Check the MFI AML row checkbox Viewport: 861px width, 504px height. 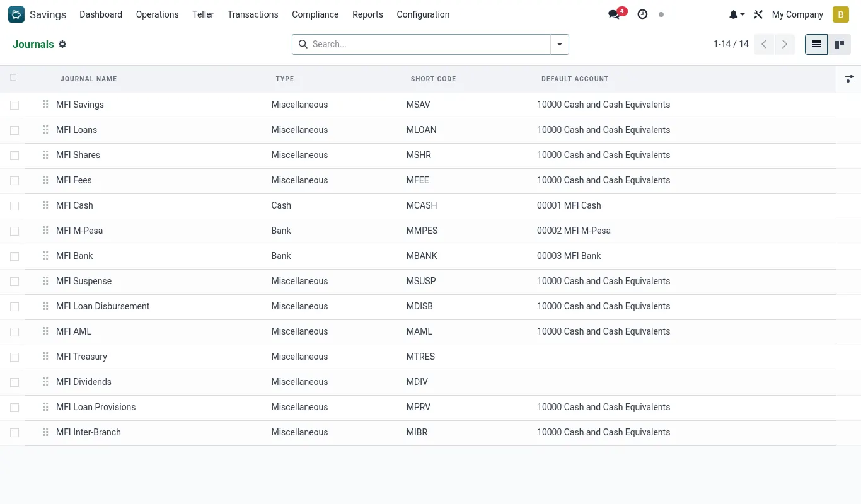(x=14, y=332)
